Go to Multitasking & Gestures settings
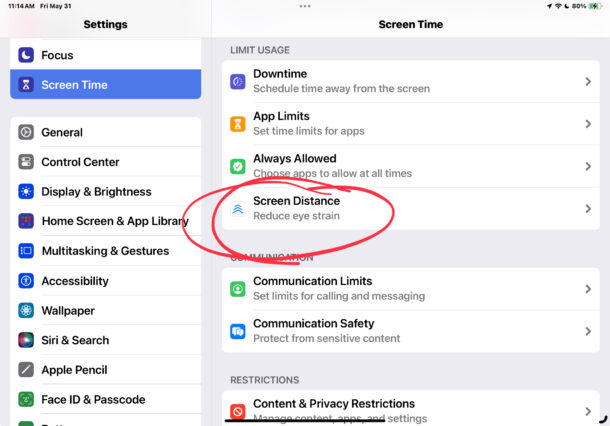 click(105, 251)
